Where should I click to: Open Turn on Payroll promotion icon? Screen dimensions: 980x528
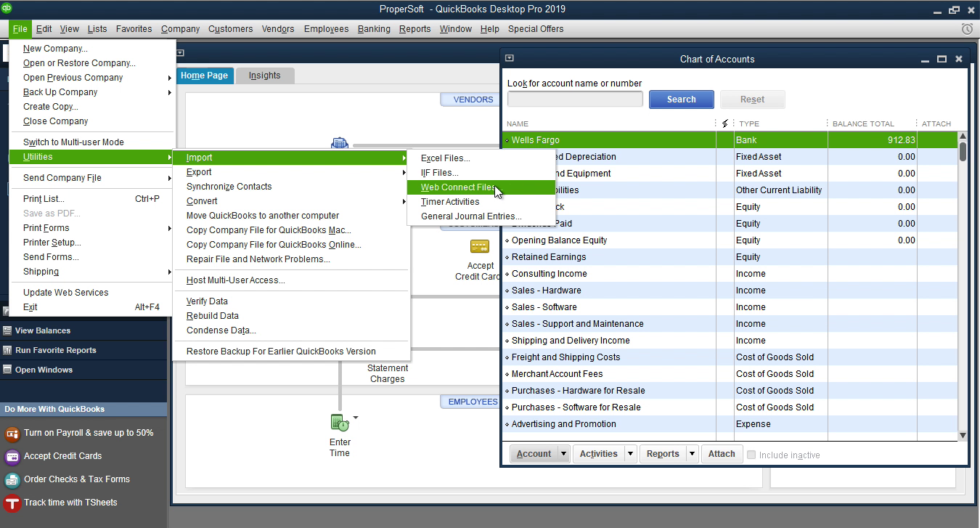12,434
